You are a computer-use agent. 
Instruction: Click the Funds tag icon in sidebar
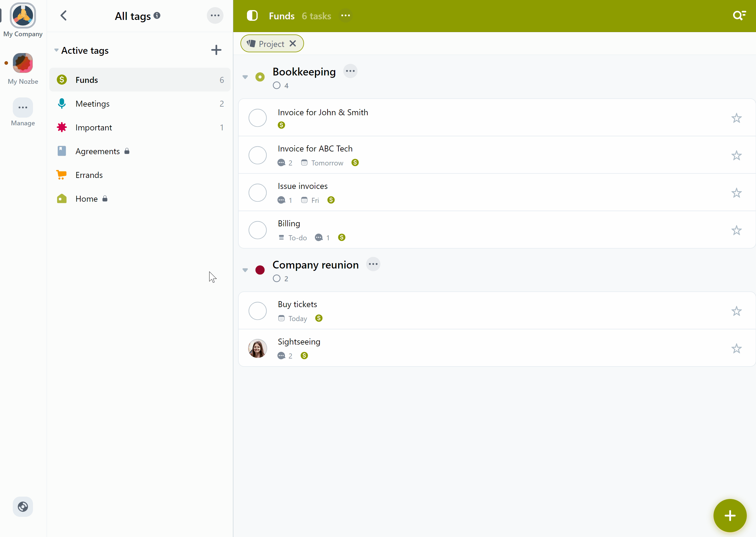[62, 80]
